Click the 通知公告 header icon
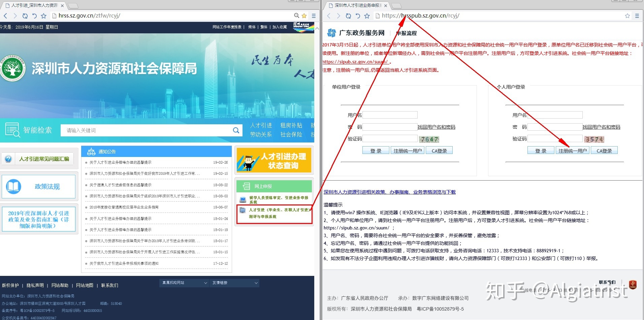Image resolution: width=644 pixels, height=320 pixels. (91, 152)
